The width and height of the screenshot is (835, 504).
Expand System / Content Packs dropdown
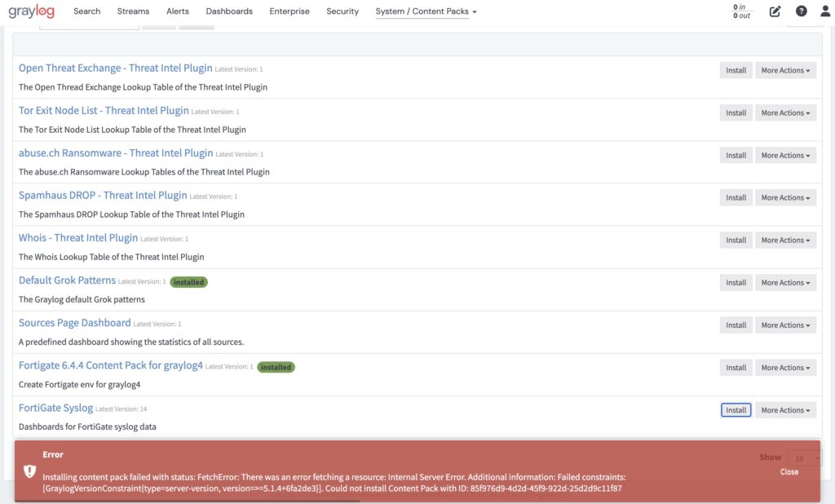[x=426, y=11]
